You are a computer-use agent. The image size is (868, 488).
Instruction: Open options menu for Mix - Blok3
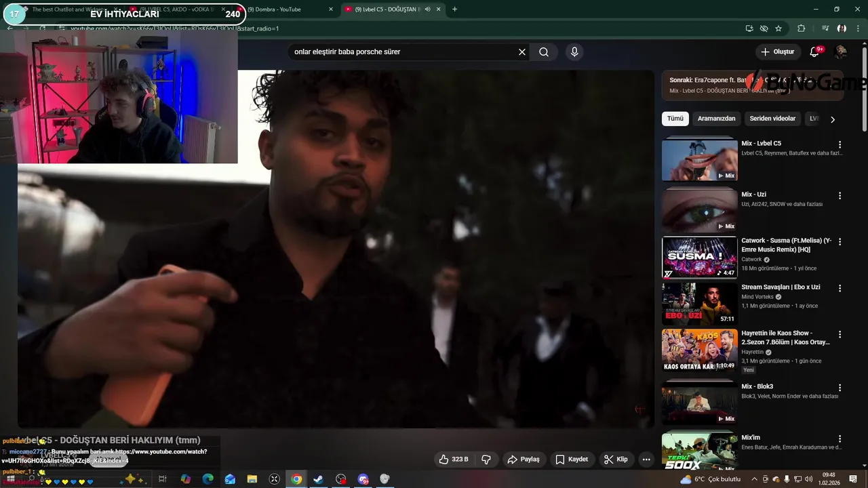(840, 388)
